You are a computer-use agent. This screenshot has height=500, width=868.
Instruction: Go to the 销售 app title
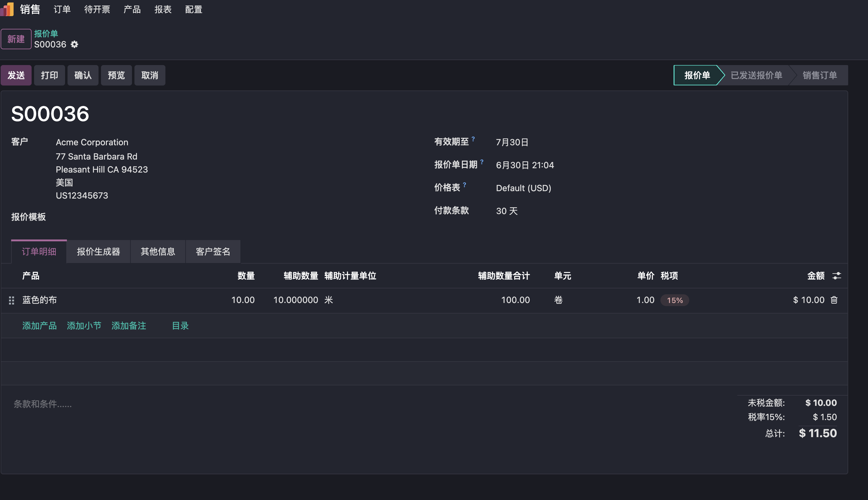tap(30, 9)
